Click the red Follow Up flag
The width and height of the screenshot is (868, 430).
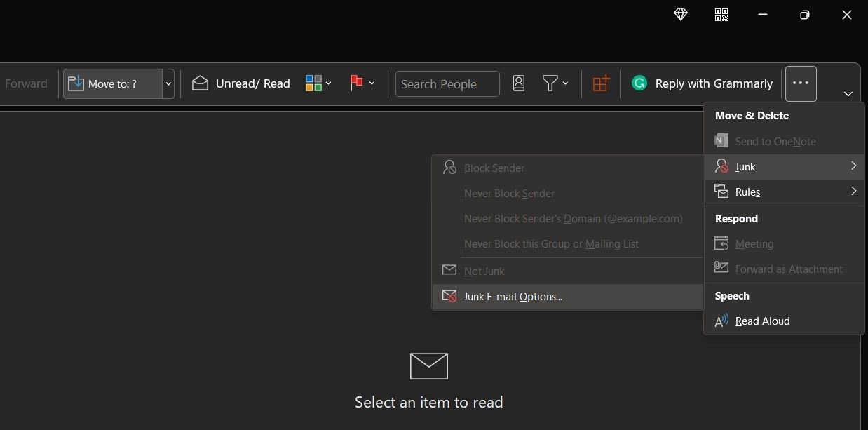click(356, 83)
